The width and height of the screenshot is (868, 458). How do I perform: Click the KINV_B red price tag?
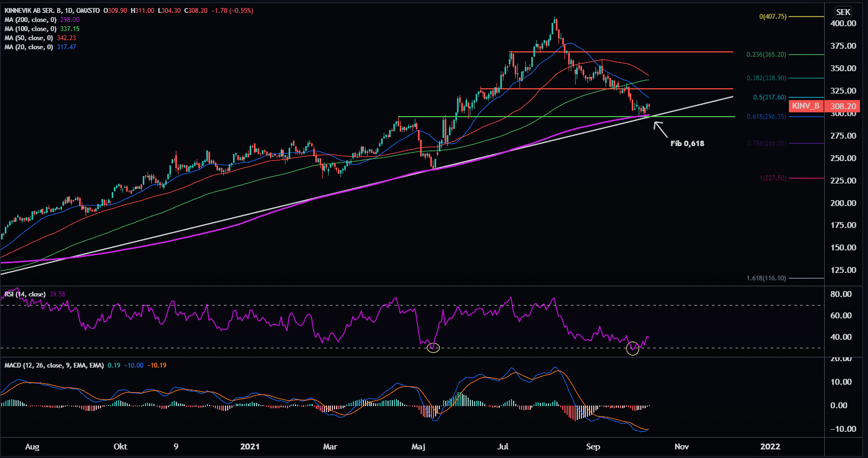[806, 106]
